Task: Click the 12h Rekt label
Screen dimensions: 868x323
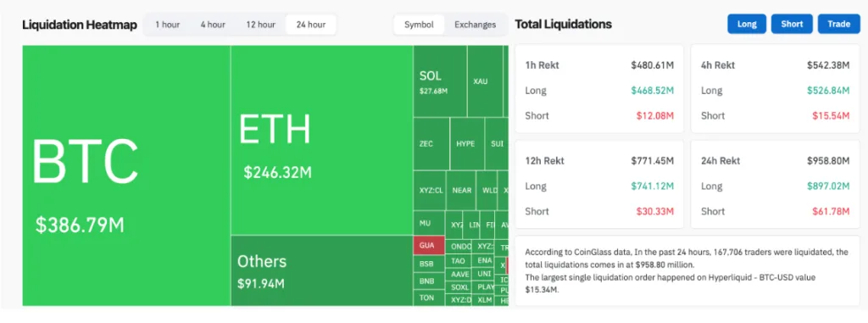Action: coord(544,161)
